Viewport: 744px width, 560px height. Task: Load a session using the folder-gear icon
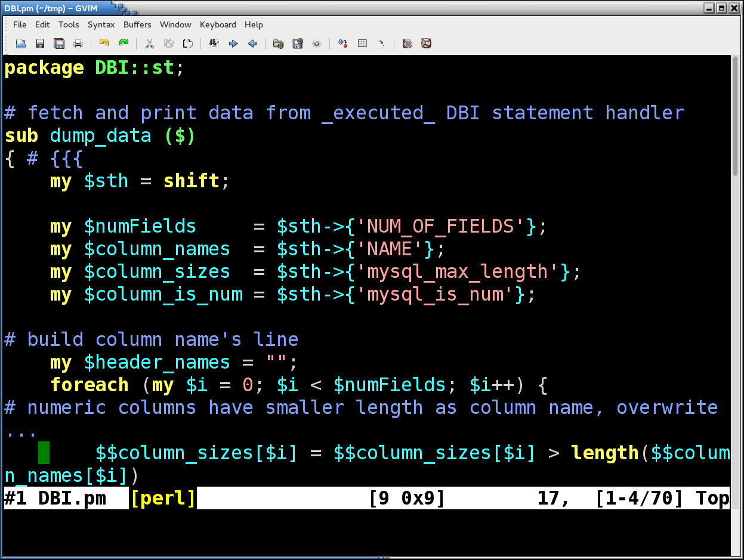pos(279,44)
